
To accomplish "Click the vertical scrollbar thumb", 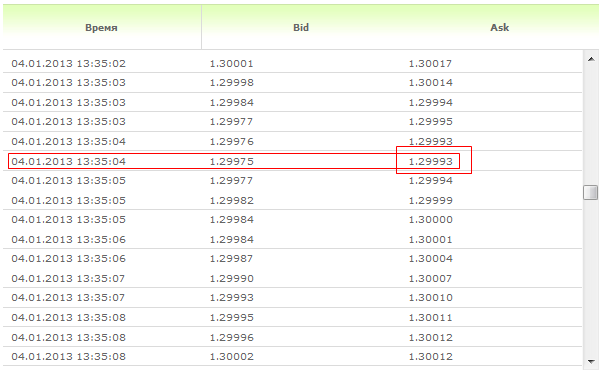I will tap(590, 192).
